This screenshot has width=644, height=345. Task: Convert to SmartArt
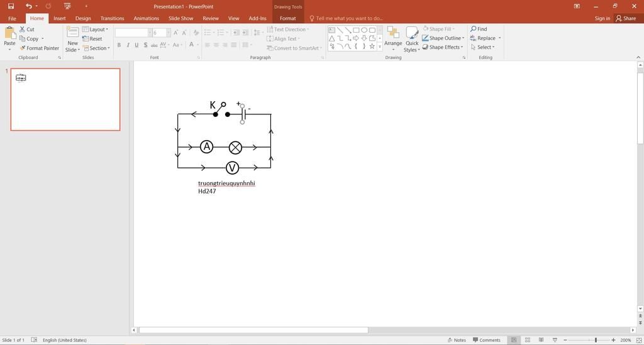[x=294, y=48]
